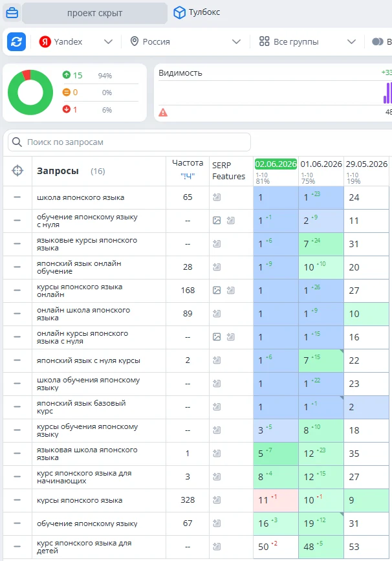Click SERP snippet icon for школа японского языка

tap(217, 197)
